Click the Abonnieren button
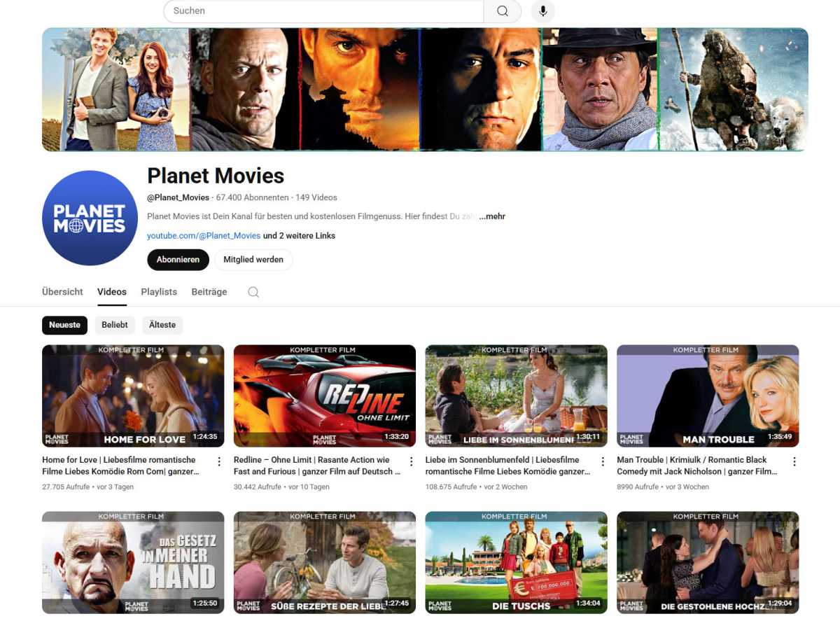The width and height of the screenshot is (840, 621). click(178, 259)
